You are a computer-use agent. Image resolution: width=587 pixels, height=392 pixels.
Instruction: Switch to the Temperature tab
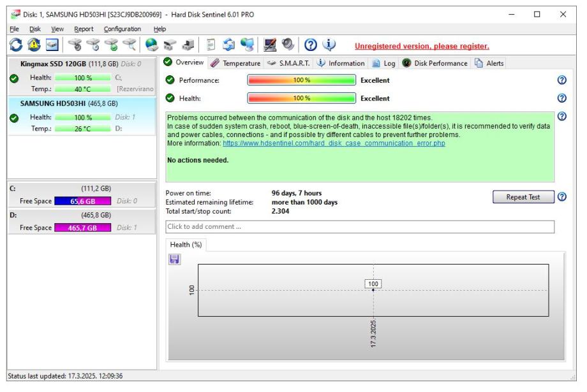click(235, 63)
